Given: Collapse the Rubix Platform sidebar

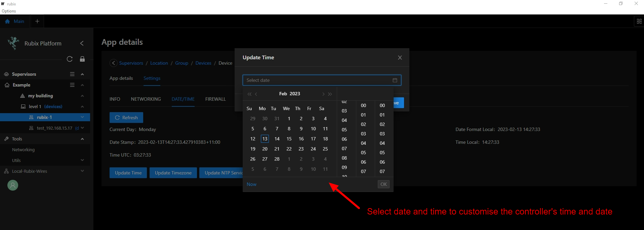Looking at the screenshot, I should 82,43.
